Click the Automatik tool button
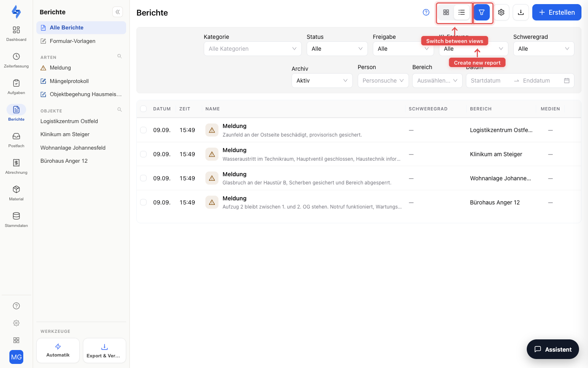This screenshot has width=588, height=368. coord(58,350)
